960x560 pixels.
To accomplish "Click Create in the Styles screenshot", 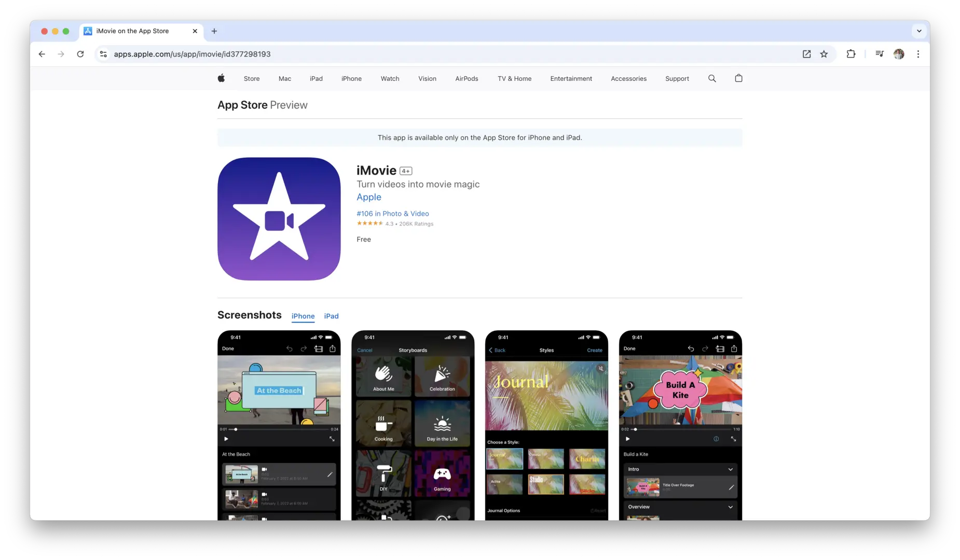I will (595, 350).
